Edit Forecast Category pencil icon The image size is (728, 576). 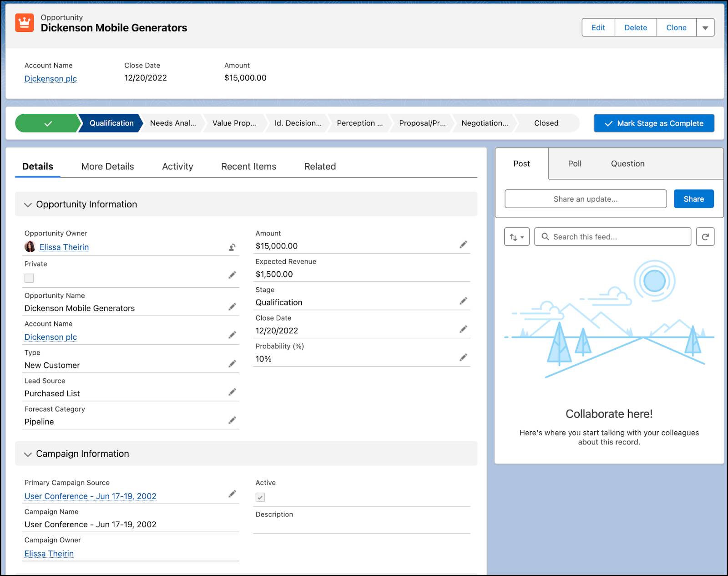click(232, 420)
